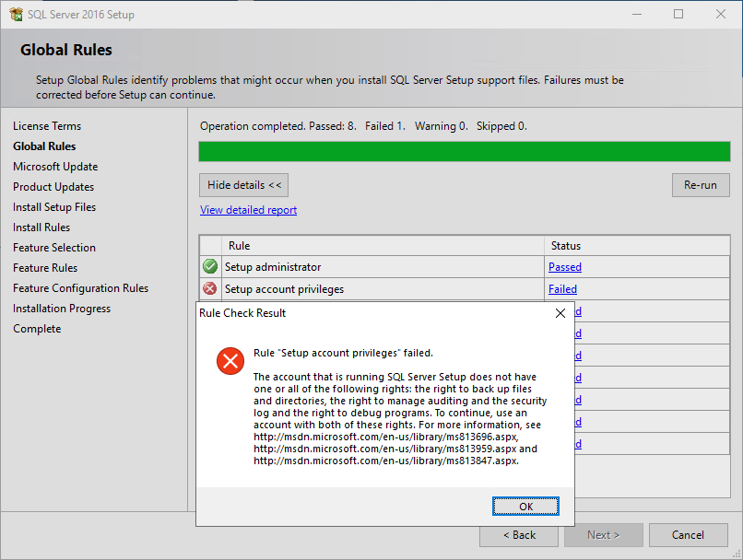Click red failed icon beside Setup account privileges
This screenshot has height=560, width=743.
pos(210,288)
